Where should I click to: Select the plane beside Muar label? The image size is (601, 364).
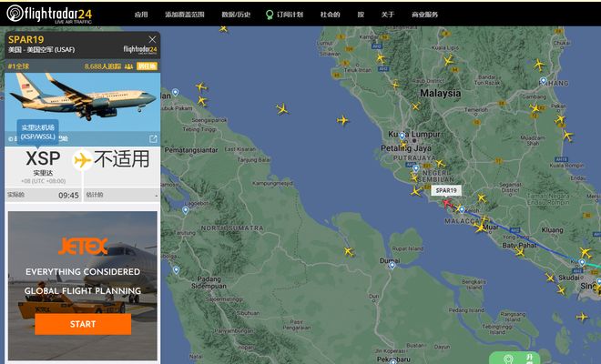[x=480, y=227]
